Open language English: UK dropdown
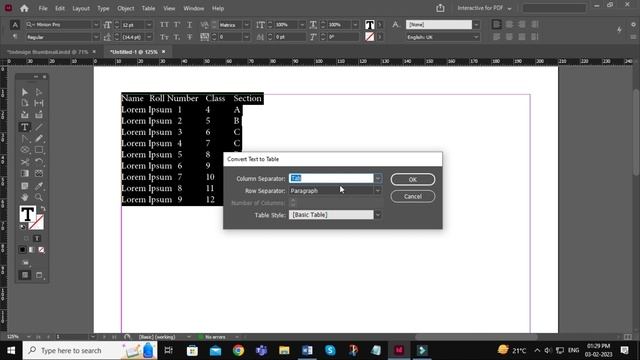 tap(476, 37)
